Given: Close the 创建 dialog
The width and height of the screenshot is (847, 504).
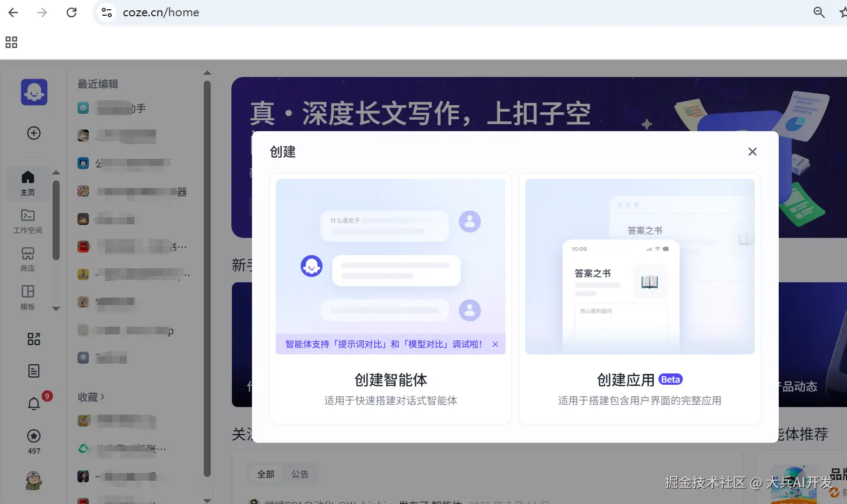Looking at the screenshot, I should pos(752,152).
